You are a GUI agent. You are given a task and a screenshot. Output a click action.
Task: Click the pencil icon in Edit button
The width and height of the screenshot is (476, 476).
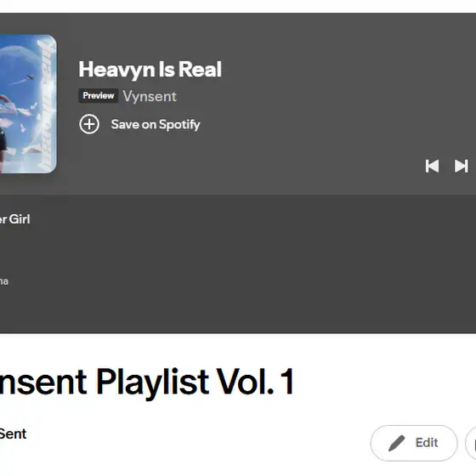click(x=396, y=443)
